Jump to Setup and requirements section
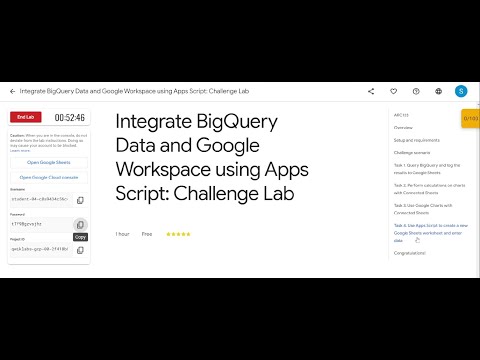 417,140
